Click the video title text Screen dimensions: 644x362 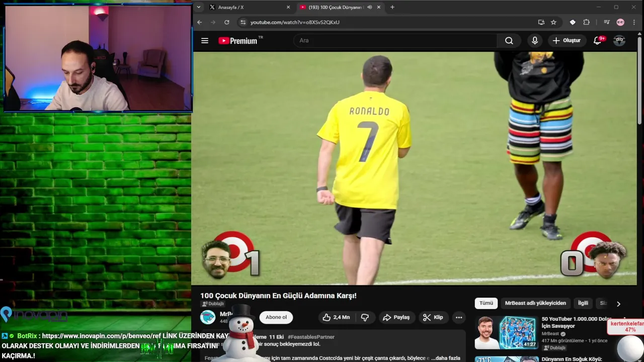[278, 296]
